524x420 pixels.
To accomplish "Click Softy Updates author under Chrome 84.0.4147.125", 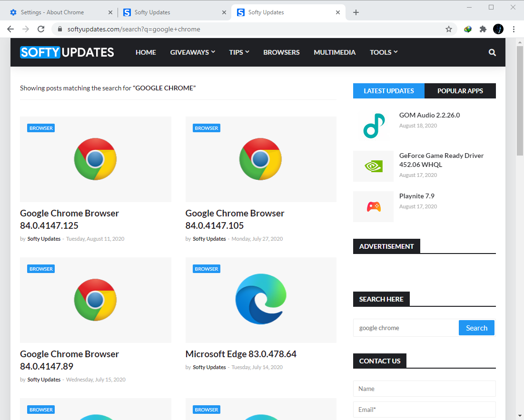I will (44, 239).
